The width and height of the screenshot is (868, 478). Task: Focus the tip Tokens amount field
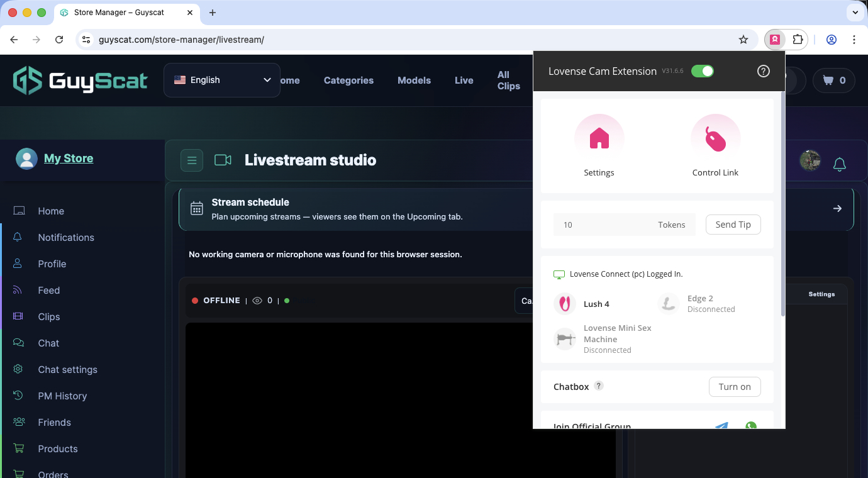(624, 225)
